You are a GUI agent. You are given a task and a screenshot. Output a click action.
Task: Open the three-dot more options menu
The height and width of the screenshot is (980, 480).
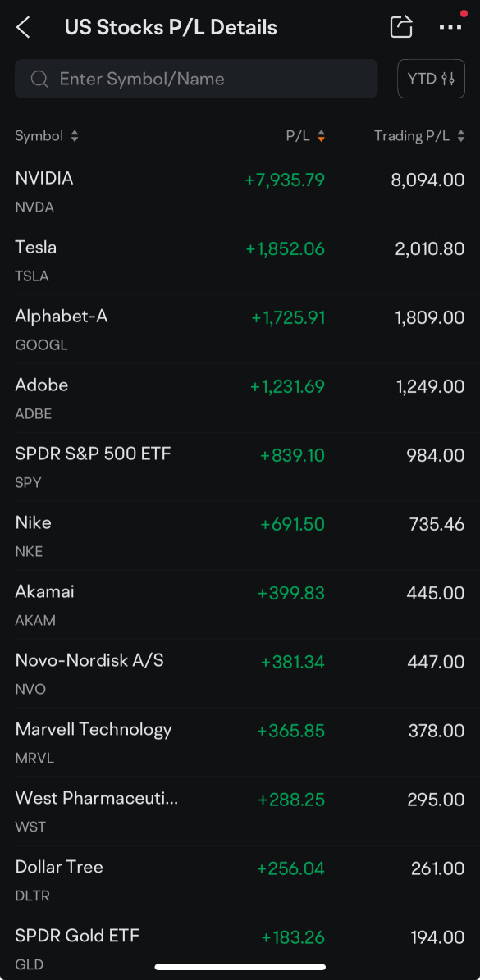450,28
